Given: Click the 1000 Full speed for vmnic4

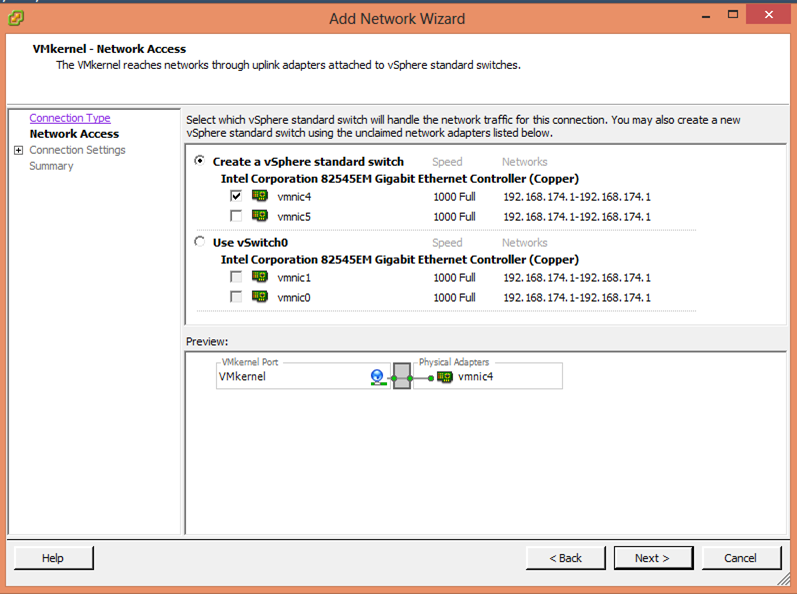Looking at the screenshot, I should (x=454, y=197).
